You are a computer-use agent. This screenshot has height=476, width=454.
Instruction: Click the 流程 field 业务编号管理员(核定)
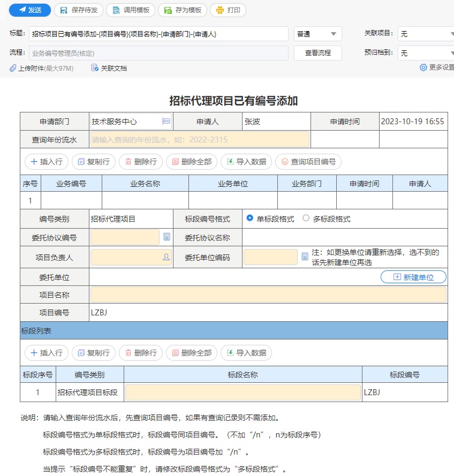click(x=158, y=53)
